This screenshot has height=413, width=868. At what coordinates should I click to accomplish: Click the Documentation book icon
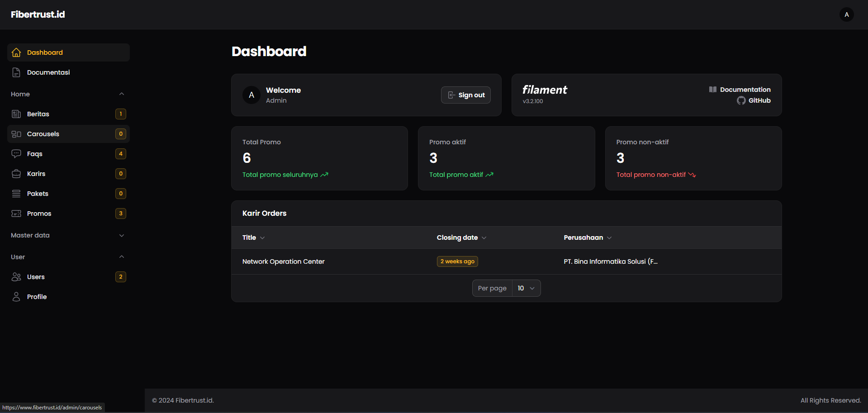(713, 90)
